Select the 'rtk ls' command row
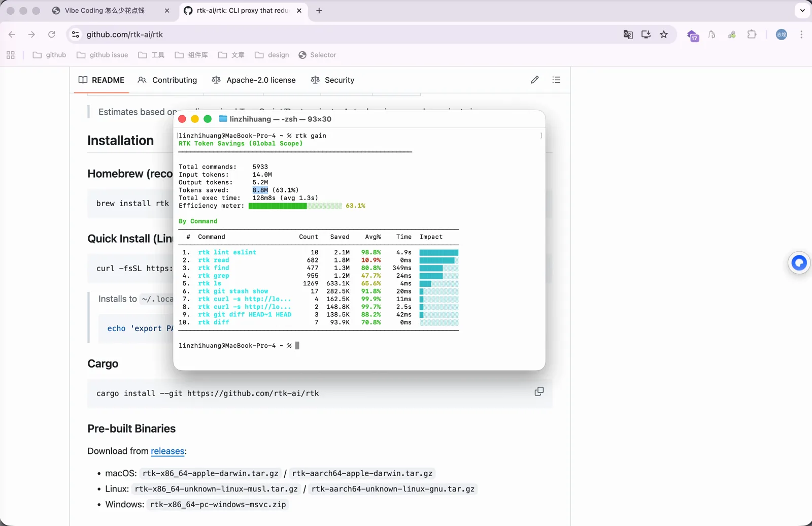The image size is (812, 526). 320,283
